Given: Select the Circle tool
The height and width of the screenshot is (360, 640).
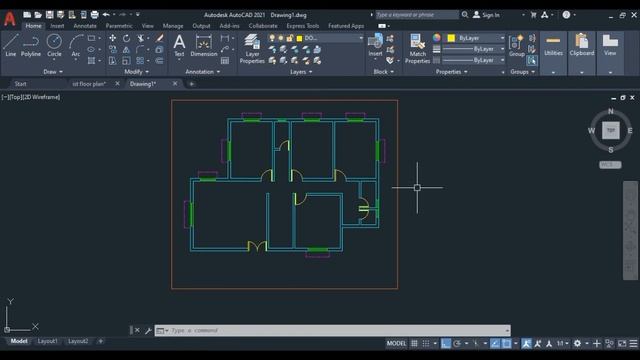Looking at the screenshot, I should (54, 45).
